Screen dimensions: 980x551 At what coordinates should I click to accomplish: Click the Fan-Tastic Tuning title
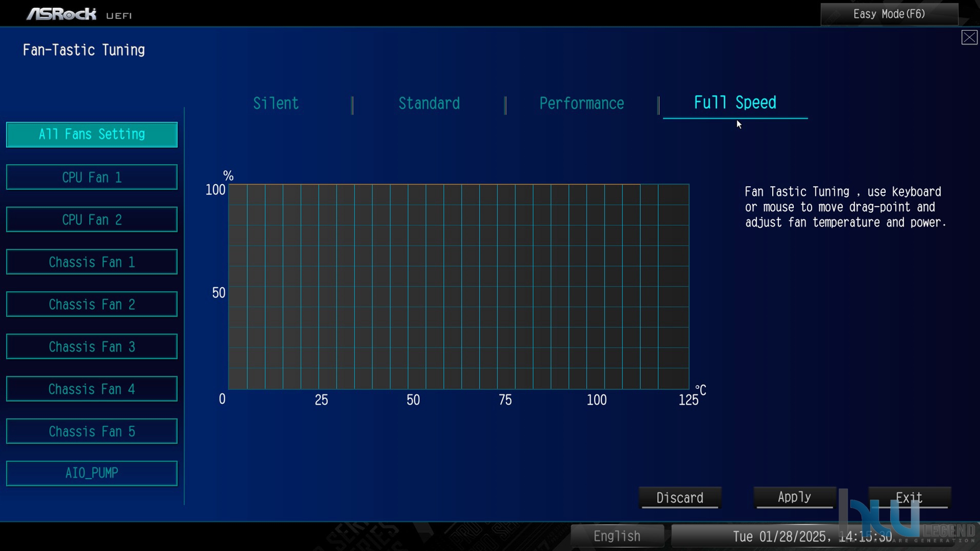pos(84,50)
